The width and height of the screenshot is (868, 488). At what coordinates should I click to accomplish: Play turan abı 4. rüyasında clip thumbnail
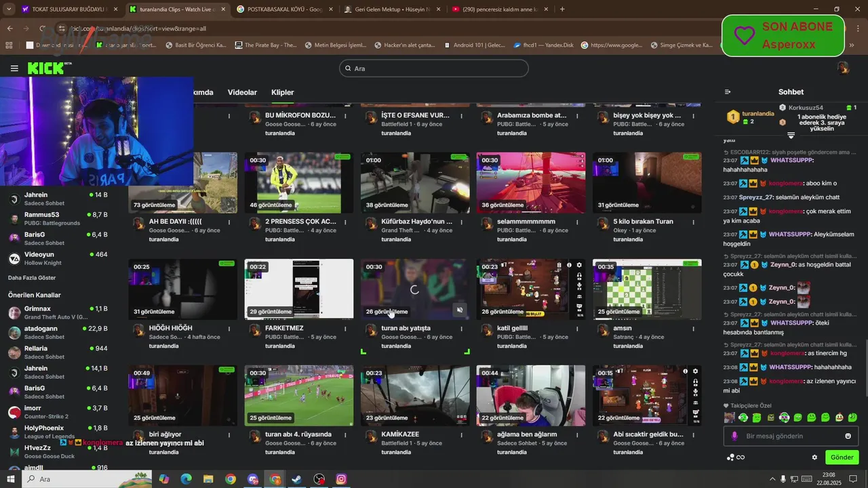coord(298,395)
